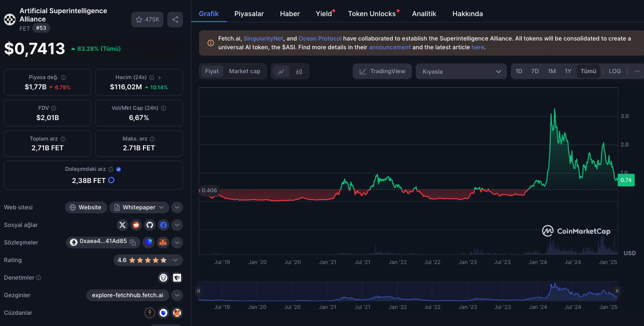Set chart range to 7D
Image resolution: width=644 pixels, height=326 pixels.
(x=535, y=71)
